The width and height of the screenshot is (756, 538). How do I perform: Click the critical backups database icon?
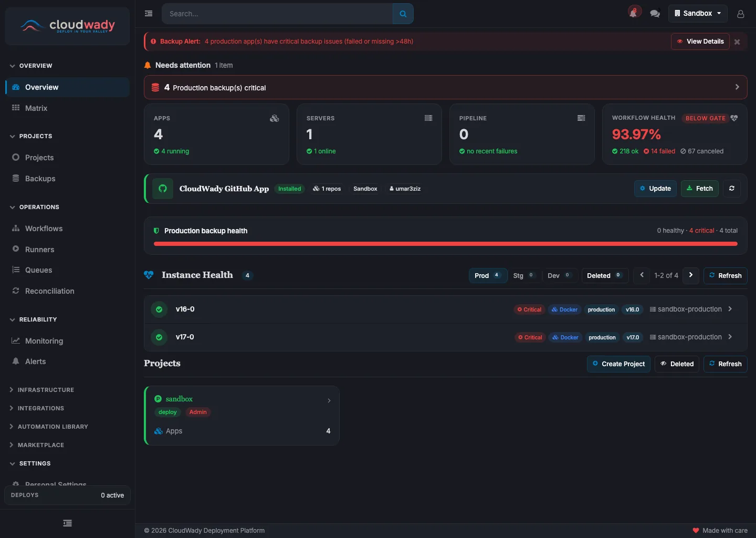[x=155, y=88]
